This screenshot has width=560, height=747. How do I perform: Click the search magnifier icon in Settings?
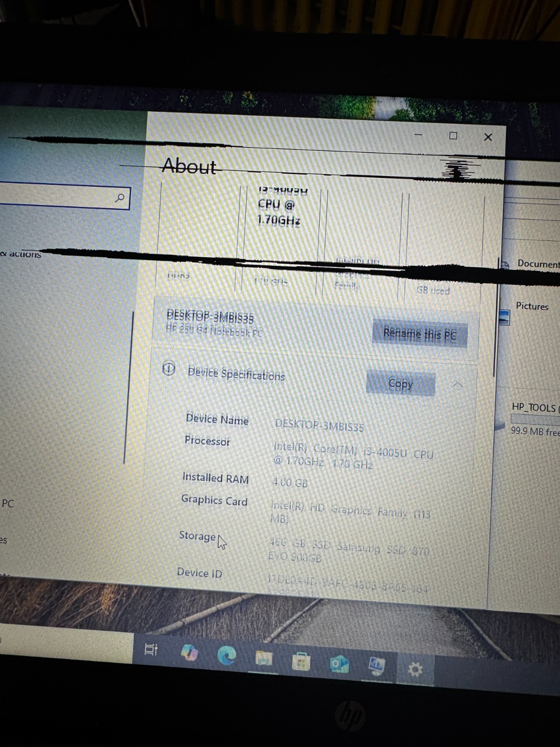tap(120, 198)
